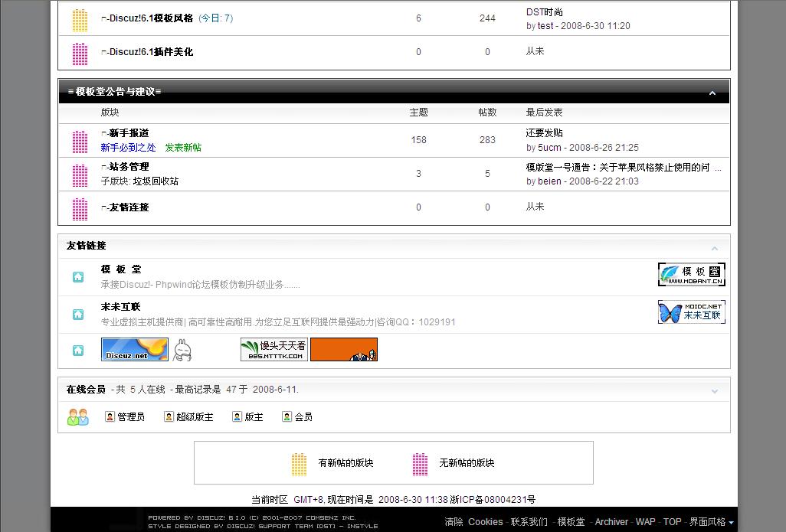Click the pink icon beside Discuz!6.1插件美化
This screenshot has width=786, height=532.
click(80, 54)
